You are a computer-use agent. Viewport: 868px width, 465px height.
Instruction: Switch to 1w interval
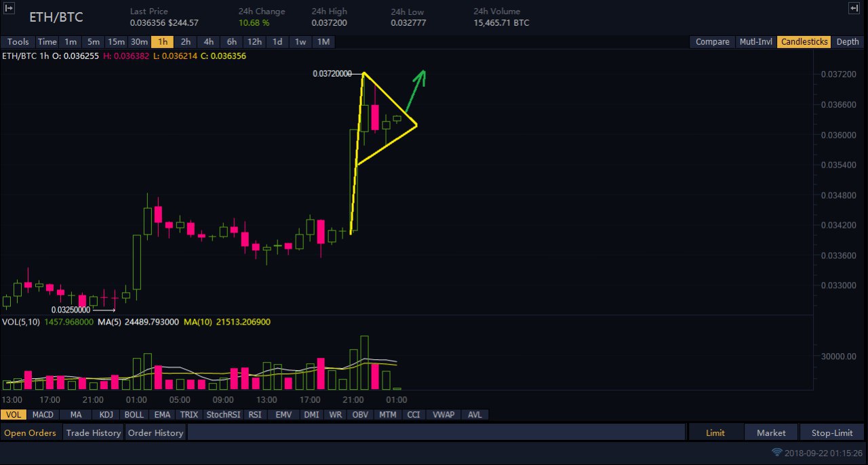coord(300,41)
